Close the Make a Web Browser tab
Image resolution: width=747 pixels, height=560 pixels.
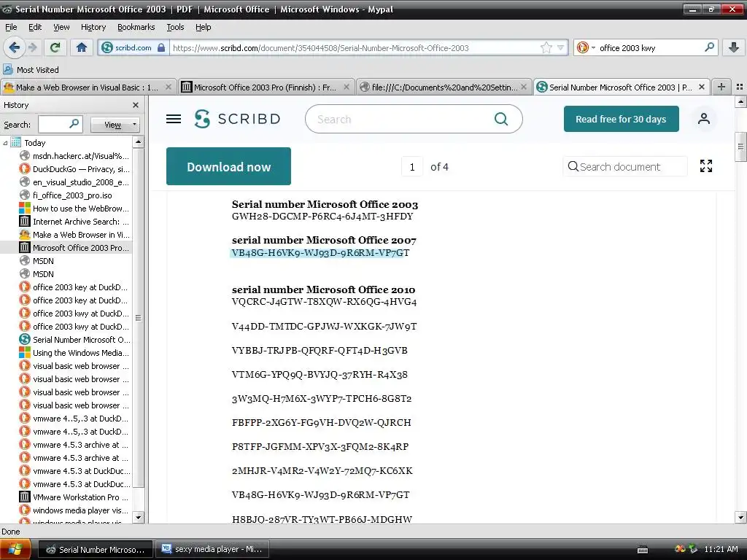[169, 87]
